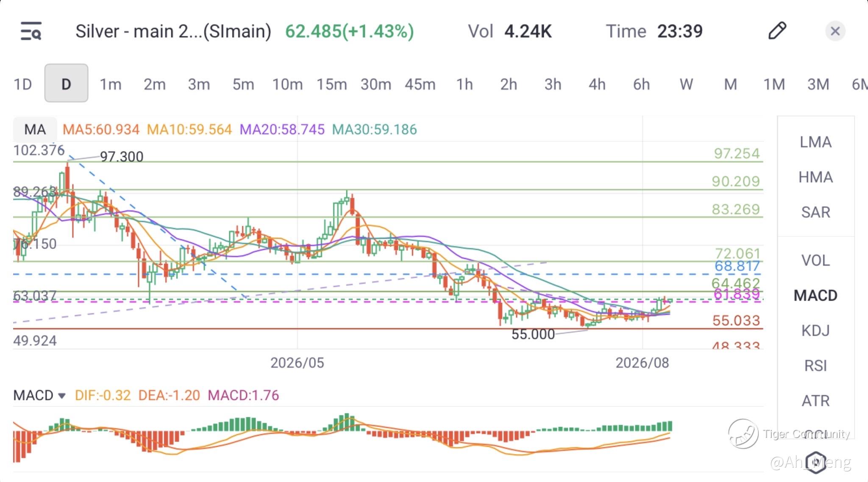Open the symbol search list icon
The image size is (868, 482).
31,31
